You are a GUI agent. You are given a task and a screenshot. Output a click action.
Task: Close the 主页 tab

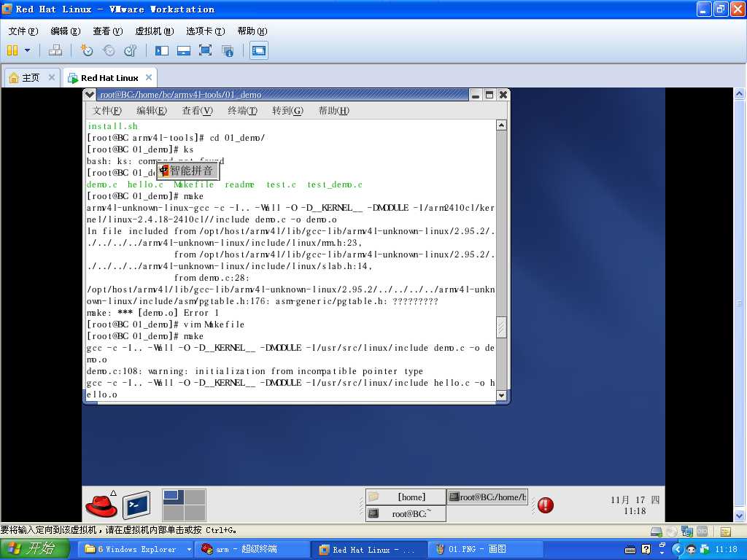pos(52,77)
